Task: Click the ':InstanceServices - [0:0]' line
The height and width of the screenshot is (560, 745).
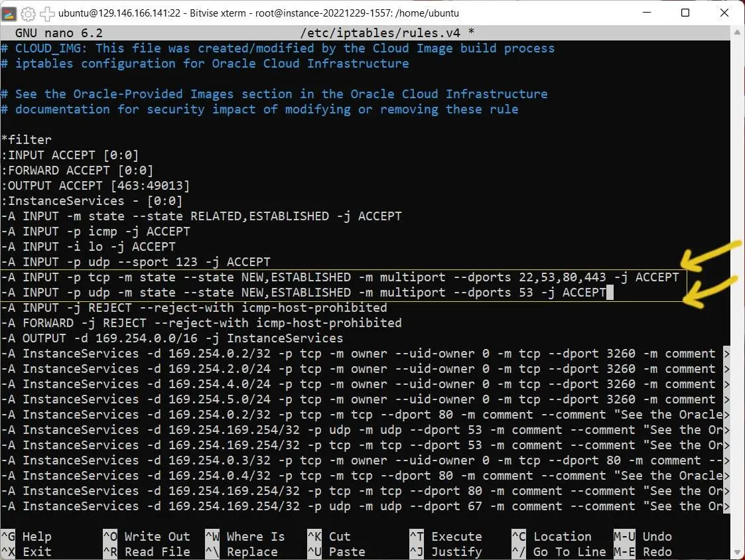Action: (x=92, y=200)
